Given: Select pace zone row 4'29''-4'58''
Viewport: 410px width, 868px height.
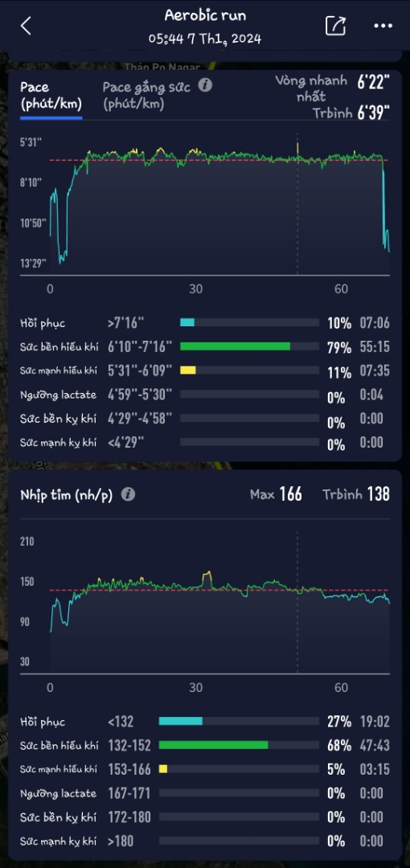Looking at the screenshot, I should click(205, 419).
